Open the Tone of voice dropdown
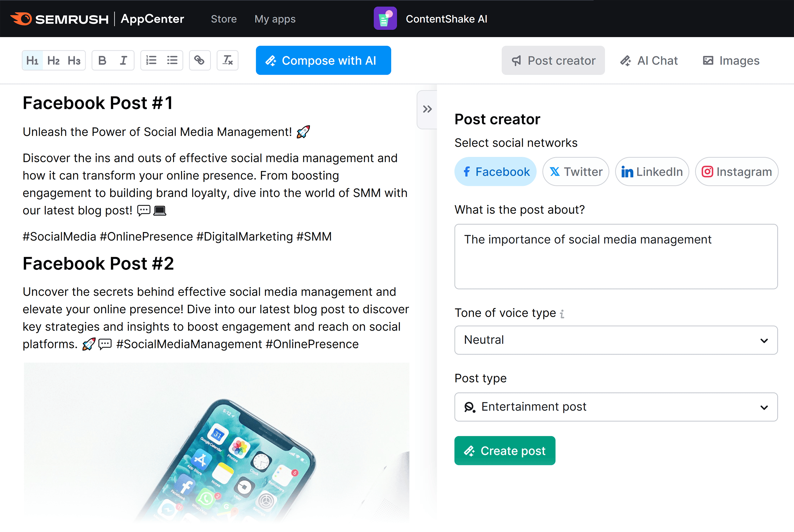 coord(616,340)
